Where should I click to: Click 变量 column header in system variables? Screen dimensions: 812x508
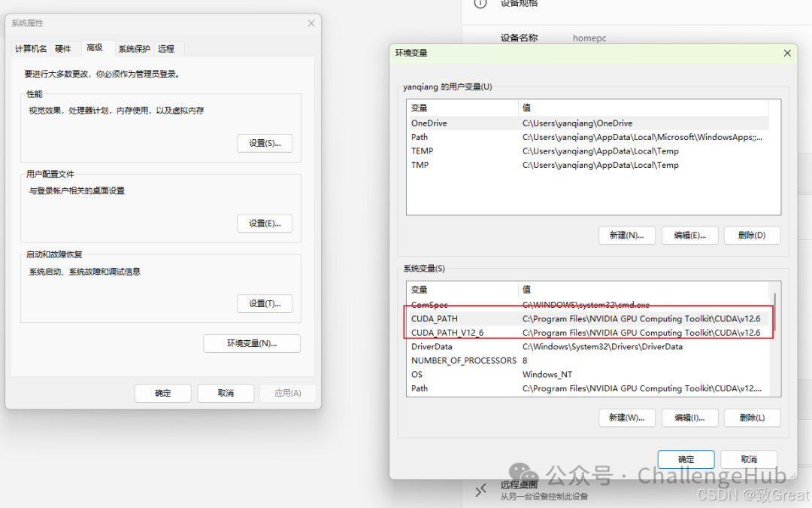click(462, 289)
